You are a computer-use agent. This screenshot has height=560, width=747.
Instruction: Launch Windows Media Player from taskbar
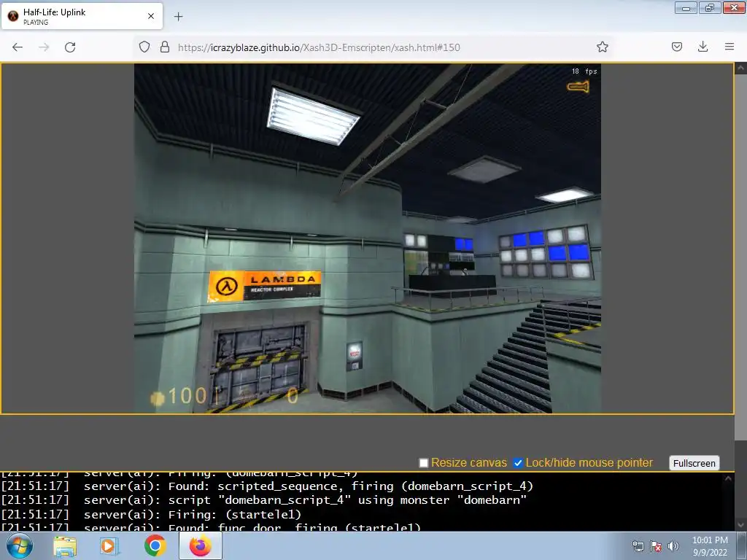click(x=109, y=546)
